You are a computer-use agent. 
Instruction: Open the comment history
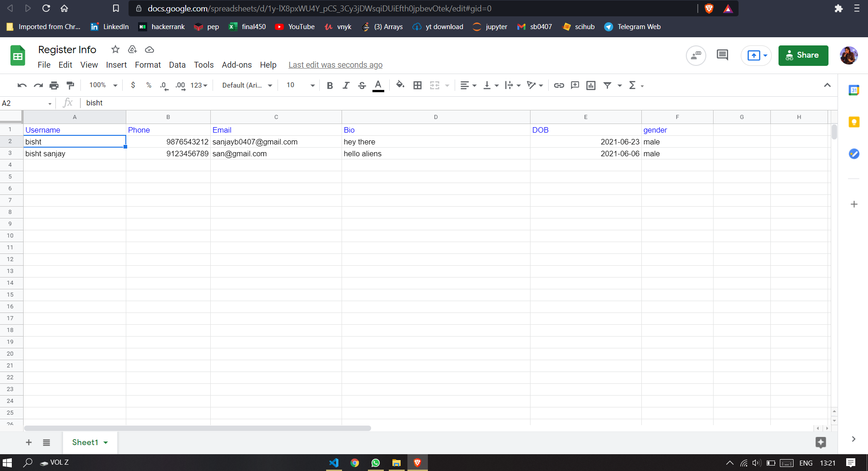pos(722,55)
